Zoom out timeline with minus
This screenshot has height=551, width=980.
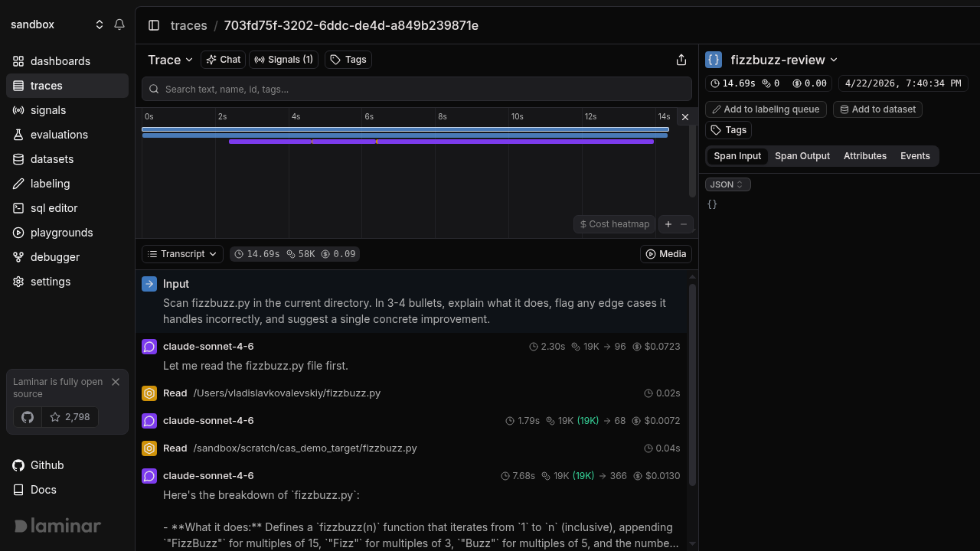coord(684,224)
